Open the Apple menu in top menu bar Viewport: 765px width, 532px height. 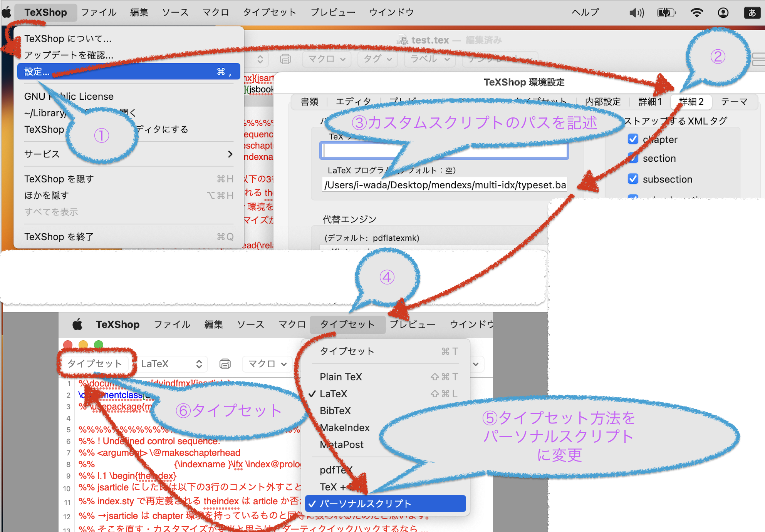[x=7, y=12]
